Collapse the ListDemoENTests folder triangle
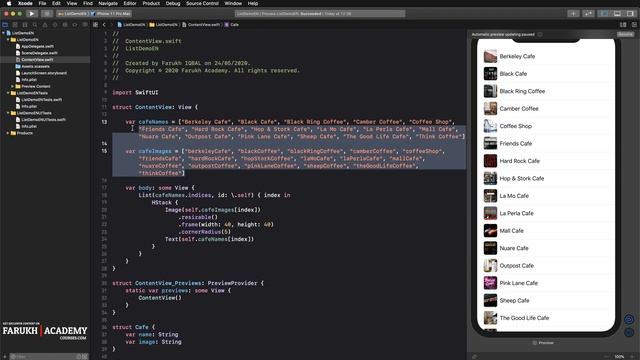Viewport: 640px width, 360px height. (8, 93)
